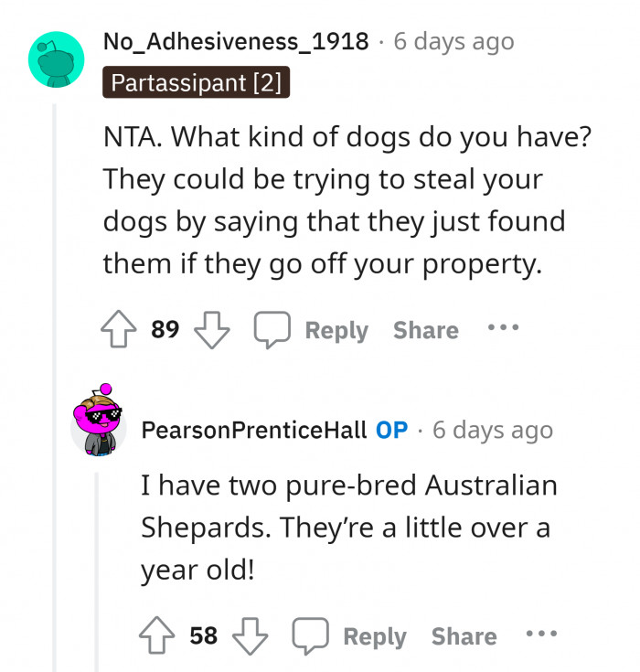This screenshot has height=672, width=640.
Task: Click the speech bubble icon beside 58 votes
Action: click(310, 636)
